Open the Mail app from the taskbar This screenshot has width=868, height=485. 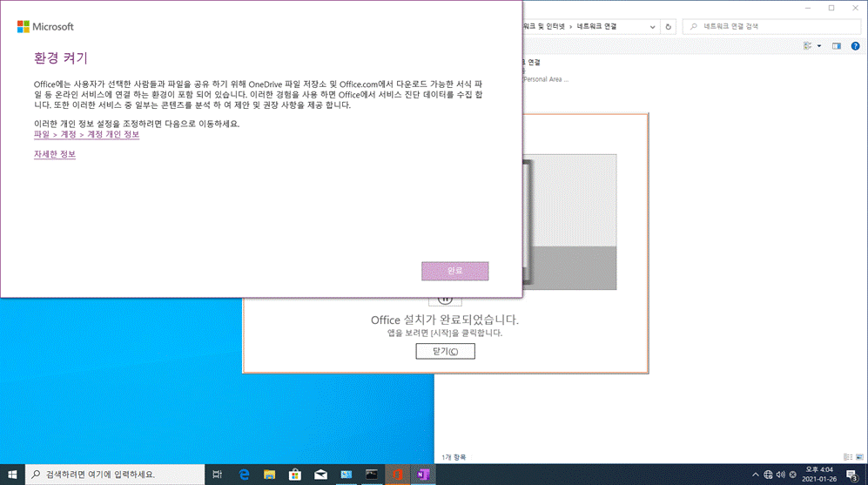click(x=320, y=475)
